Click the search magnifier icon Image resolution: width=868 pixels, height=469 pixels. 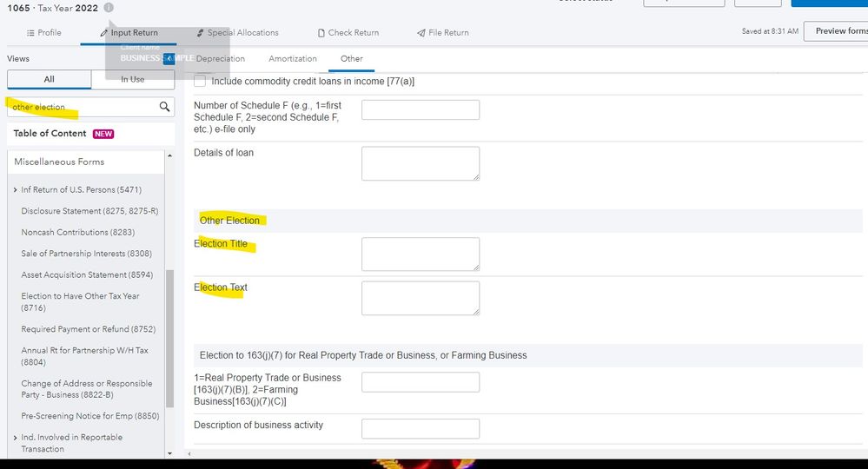pos(164,107)
